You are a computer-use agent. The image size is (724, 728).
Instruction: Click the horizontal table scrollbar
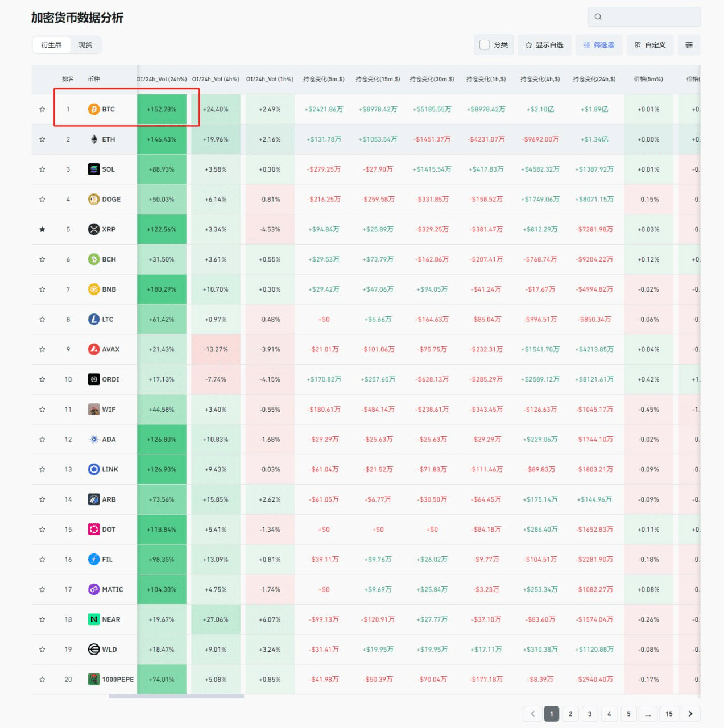click(x=176, y=696)
